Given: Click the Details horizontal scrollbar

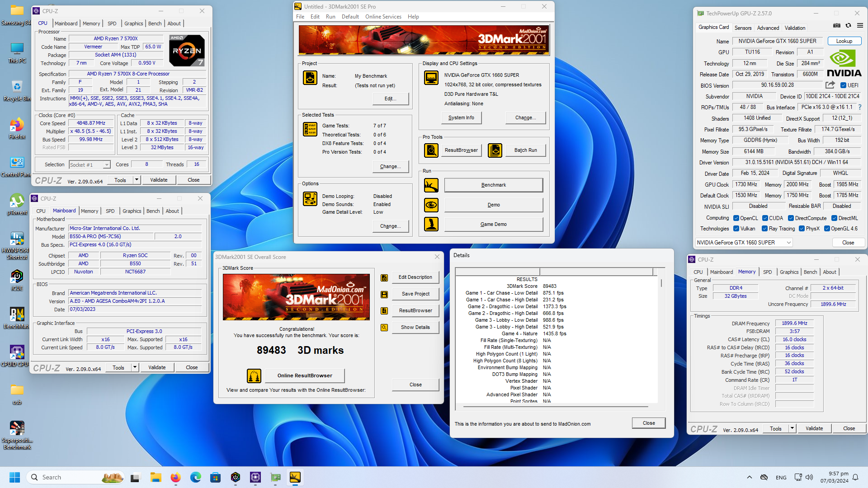Looking at the screenshot, I should pos(557,407).
